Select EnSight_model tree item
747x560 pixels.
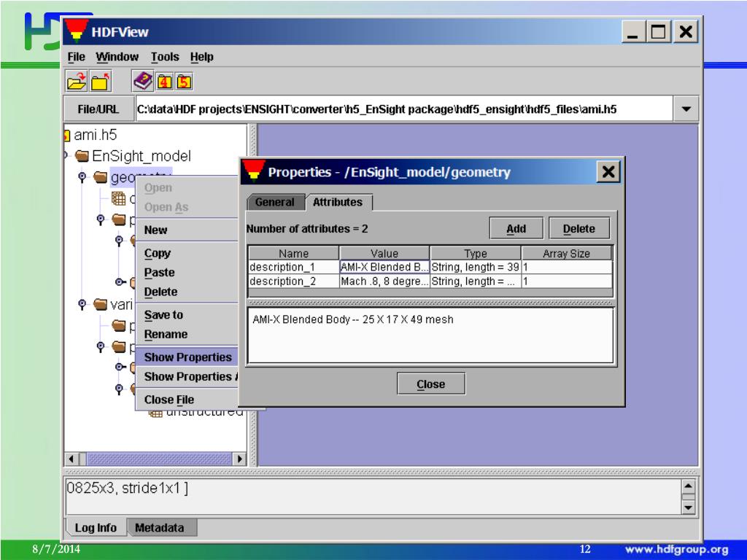pos(142,156)
